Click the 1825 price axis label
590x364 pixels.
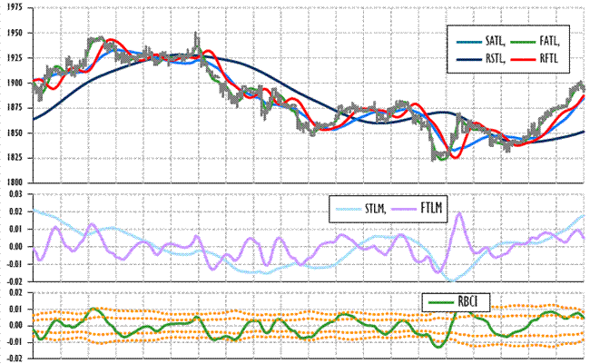tap(15, 158)
